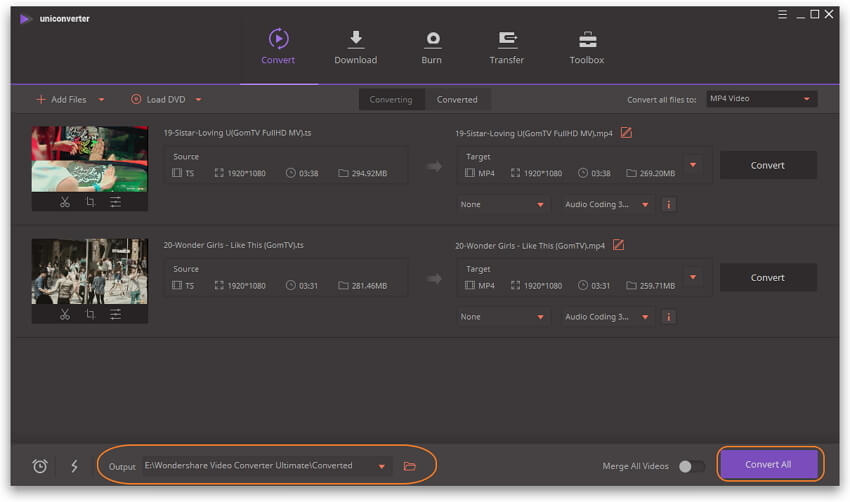Open effect settings for Wonder Girls video

tap(115, 314)
